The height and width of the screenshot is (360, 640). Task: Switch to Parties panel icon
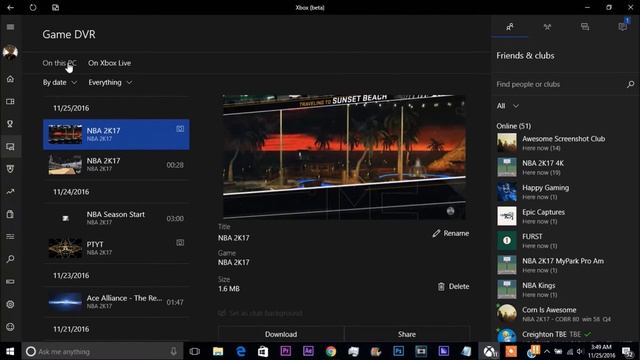[x=547, y=27]
